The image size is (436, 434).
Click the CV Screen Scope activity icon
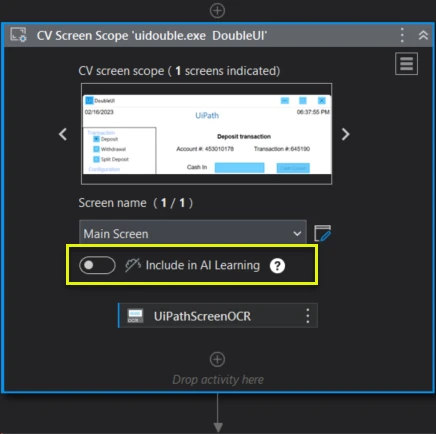pyautogui.click(x=18, y=35)
